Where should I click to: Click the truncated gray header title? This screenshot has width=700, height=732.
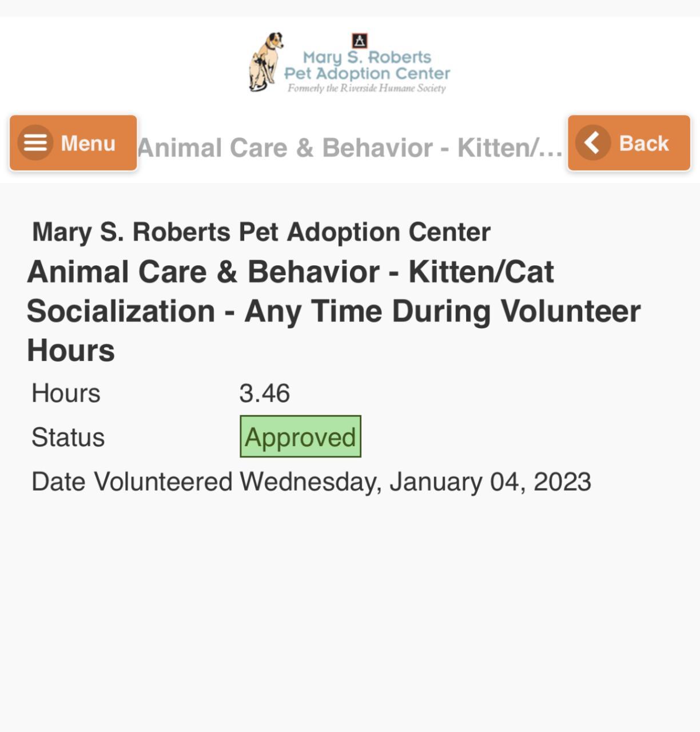[x=343, y=148]
